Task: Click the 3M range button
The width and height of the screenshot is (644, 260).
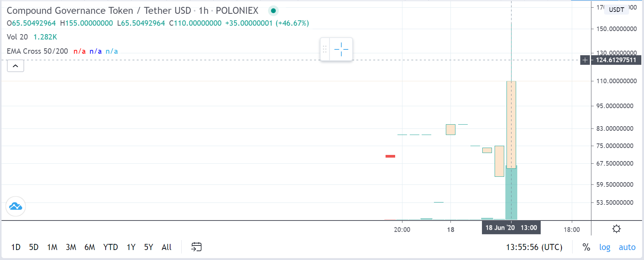Action: tap(71, 247)
